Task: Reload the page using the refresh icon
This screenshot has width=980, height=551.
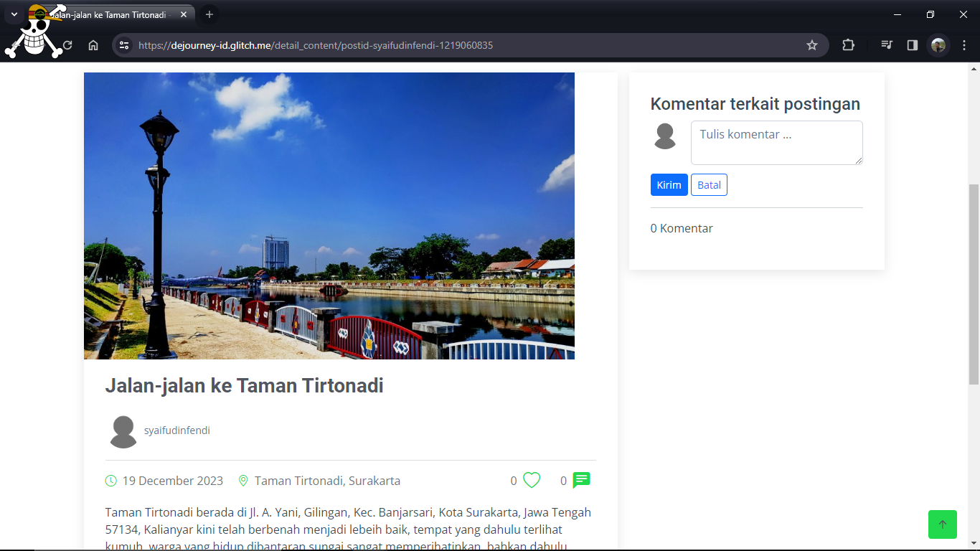Action: (67, 45)
